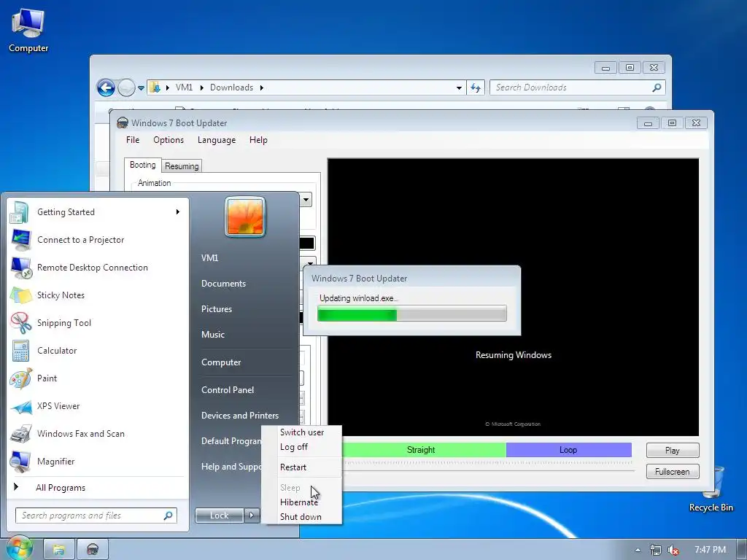747x560 pixels.
Task: Open Windows Explorer from the taskbar
Action: pos(58,550)
